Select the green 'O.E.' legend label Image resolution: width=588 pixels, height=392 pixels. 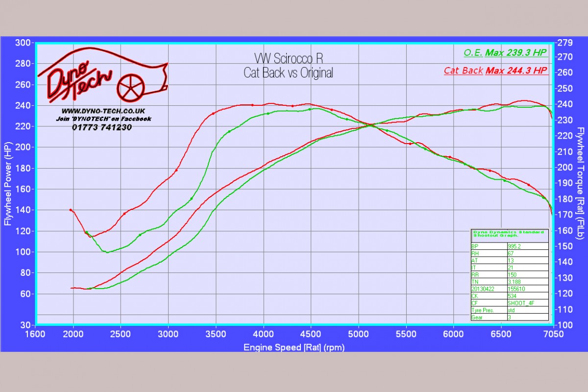(x=473, y=53)
